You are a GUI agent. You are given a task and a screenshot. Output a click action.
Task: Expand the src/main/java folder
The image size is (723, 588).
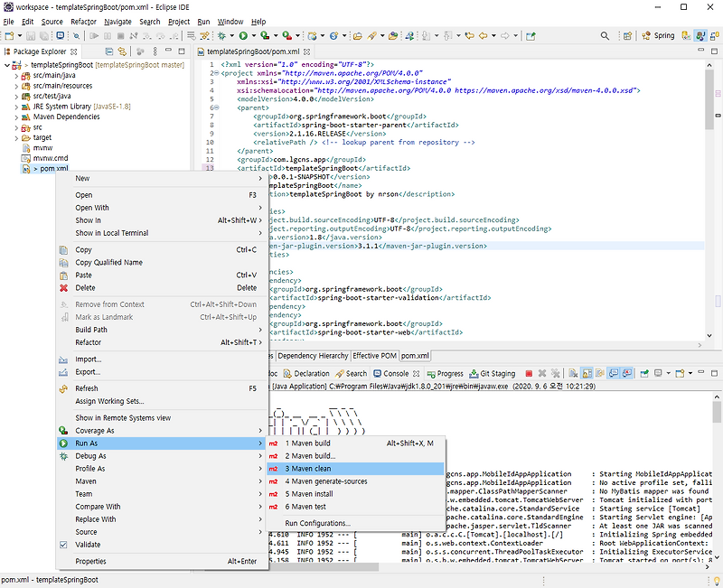(16, 76)
